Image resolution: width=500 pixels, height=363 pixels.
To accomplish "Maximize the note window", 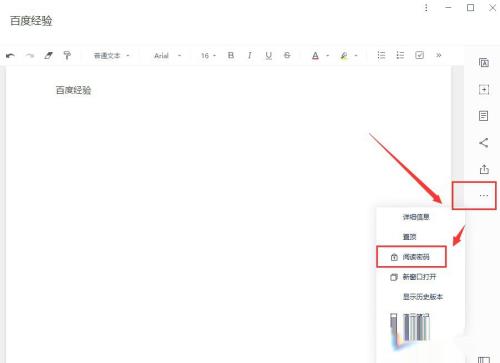I will pos(470,7).
